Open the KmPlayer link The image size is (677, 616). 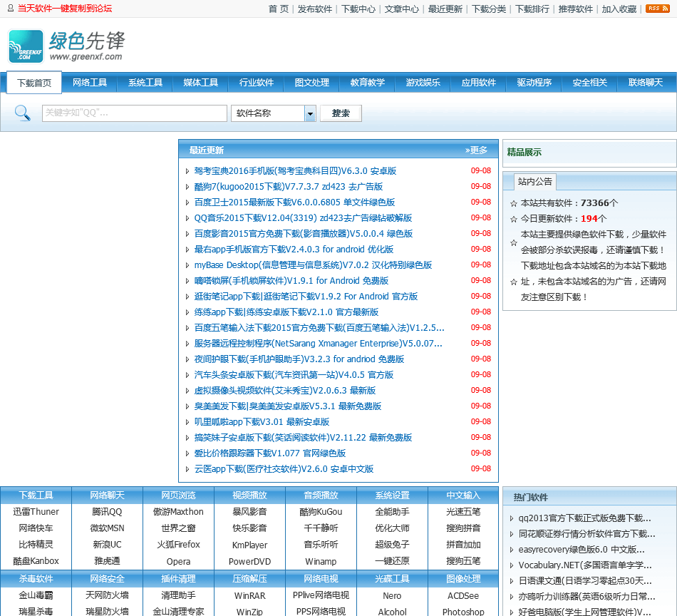[249, 545]
